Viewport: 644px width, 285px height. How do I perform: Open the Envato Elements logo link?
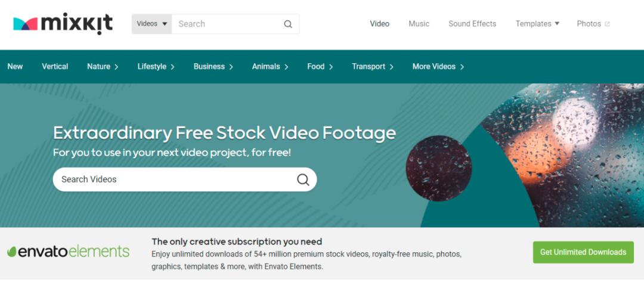click(68, 252)
